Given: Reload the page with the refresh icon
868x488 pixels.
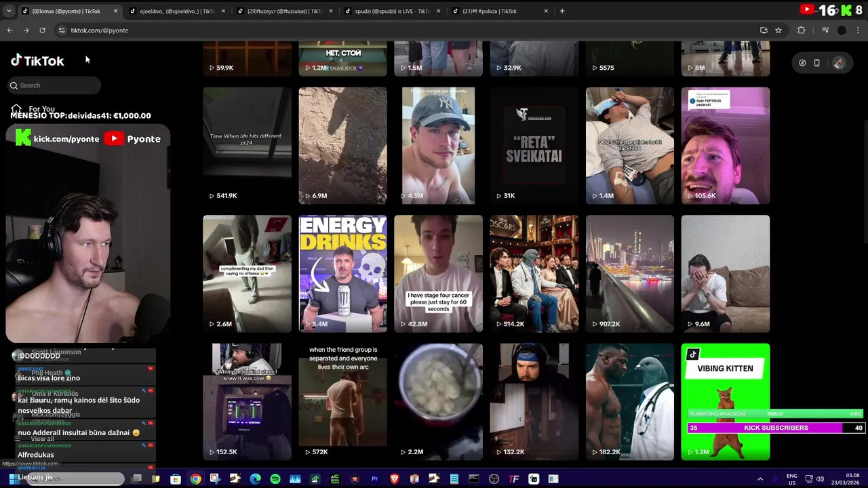Looking at the screenshot, I should click(42, 30).
